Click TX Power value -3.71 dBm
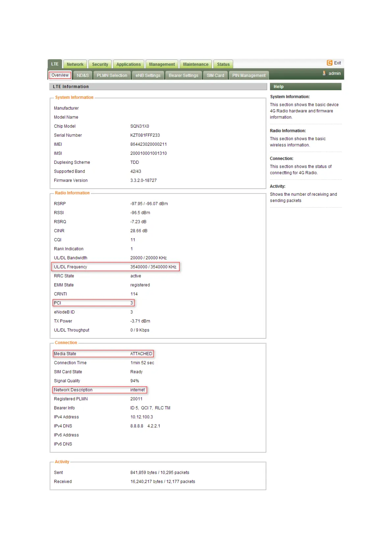392x554 pixels. pyautogui.click(x=140, y=321)
